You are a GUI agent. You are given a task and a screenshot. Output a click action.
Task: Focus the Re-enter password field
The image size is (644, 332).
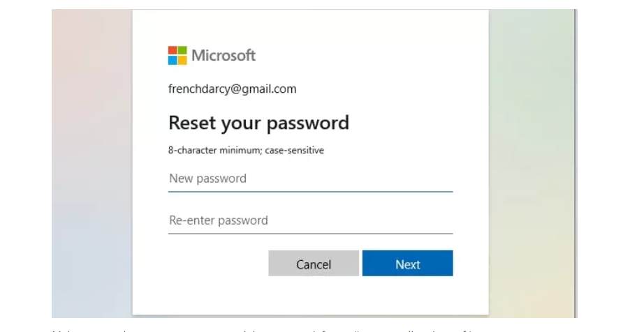[x=310, y=220]
